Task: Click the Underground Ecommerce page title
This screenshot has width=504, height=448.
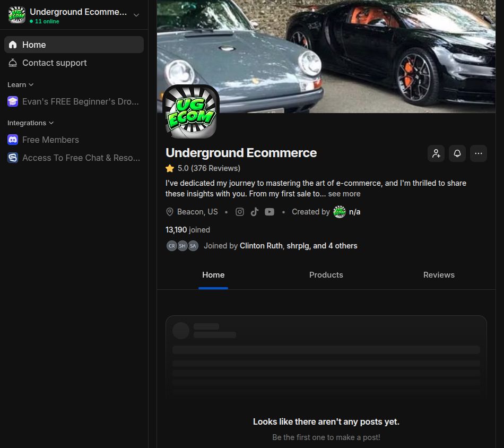Action: pos(241,153)
